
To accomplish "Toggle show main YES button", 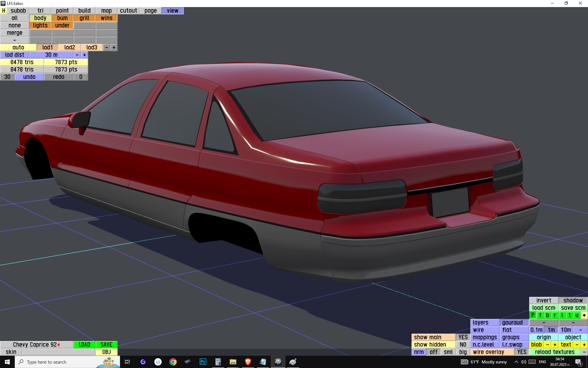I will click(463, 337).
